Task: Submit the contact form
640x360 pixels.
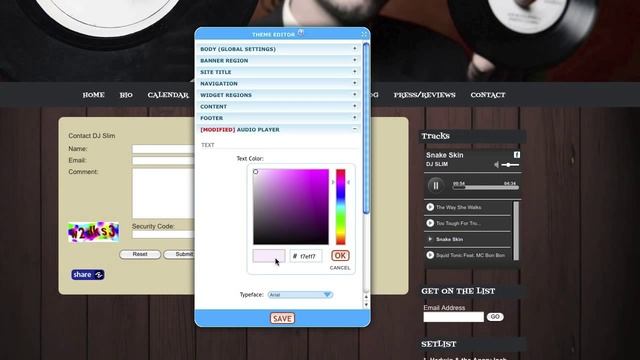Action: [x=179, y=254]
